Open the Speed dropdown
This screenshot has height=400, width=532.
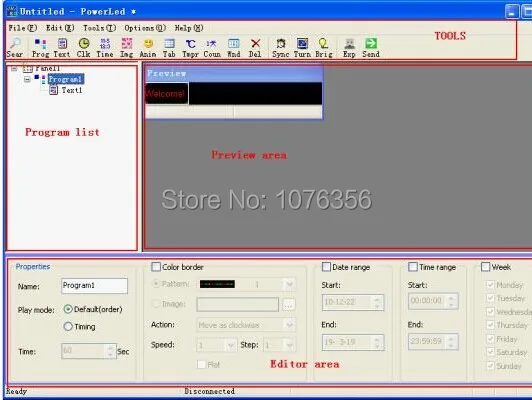point(231,345)
